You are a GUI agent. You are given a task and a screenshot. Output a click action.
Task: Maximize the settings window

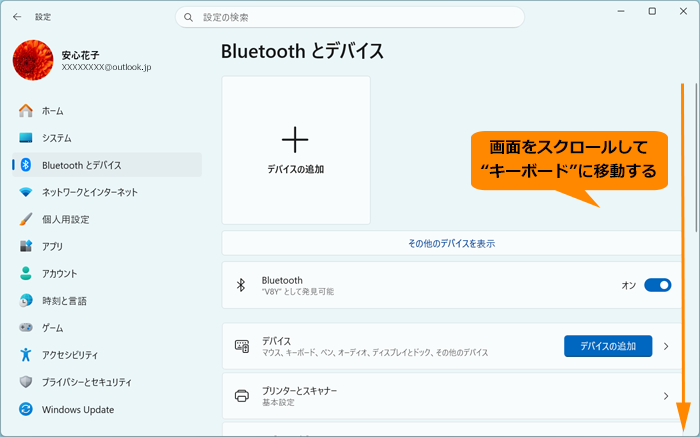[x=652, y=11]
